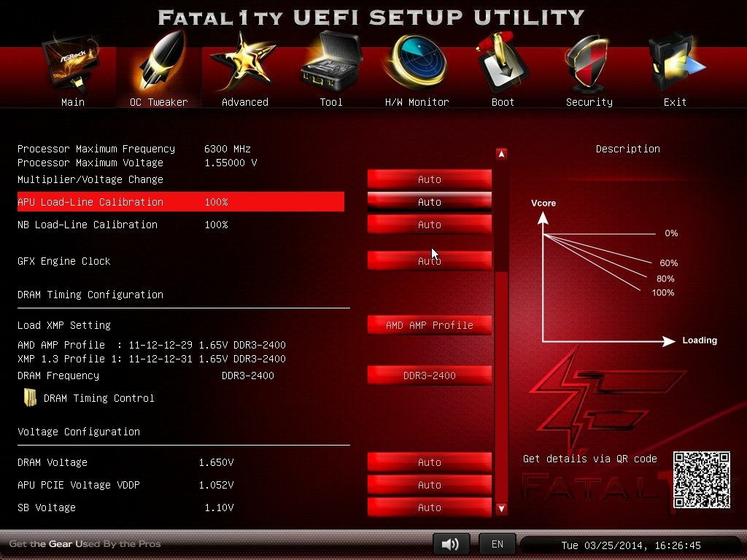Open the Main monitor icon

click(71, 63)
